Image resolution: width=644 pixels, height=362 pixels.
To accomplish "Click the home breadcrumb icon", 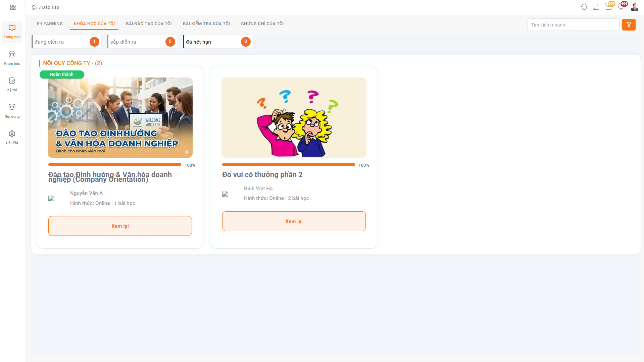I will pyautogui.click(x=34, y=7).
